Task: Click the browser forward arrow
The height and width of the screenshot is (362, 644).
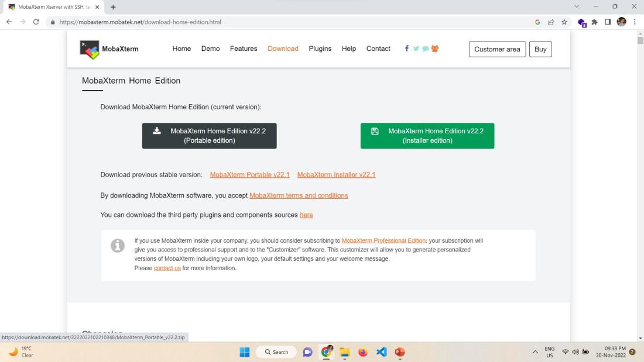Action: [x=23, y=22]
